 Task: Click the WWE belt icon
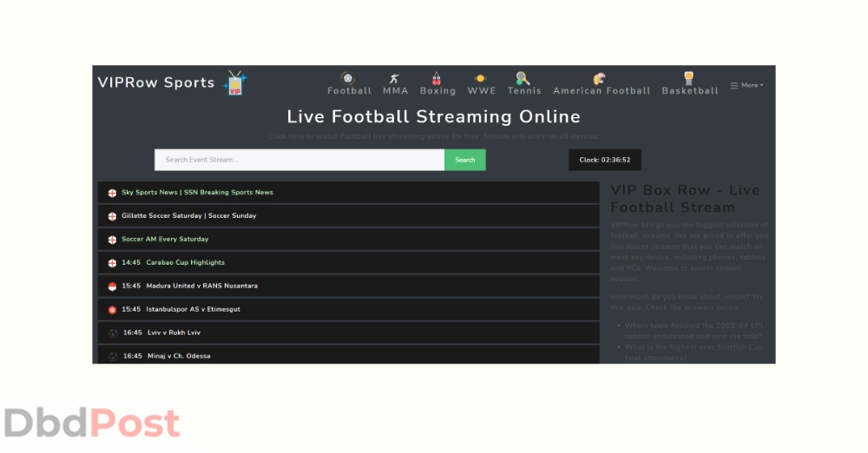tap(480, 78)
